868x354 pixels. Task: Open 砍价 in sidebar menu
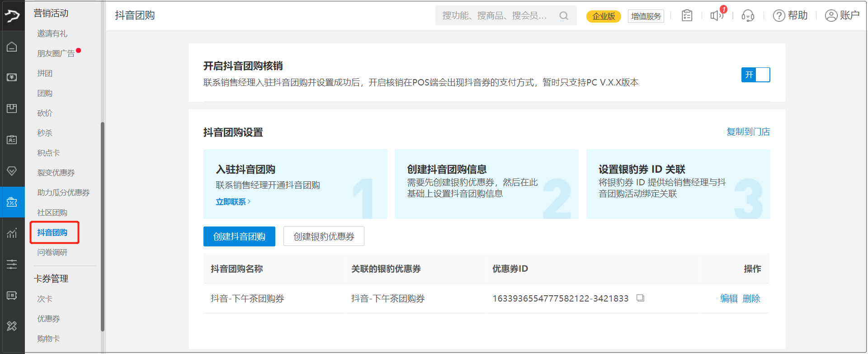pos(45,113)
